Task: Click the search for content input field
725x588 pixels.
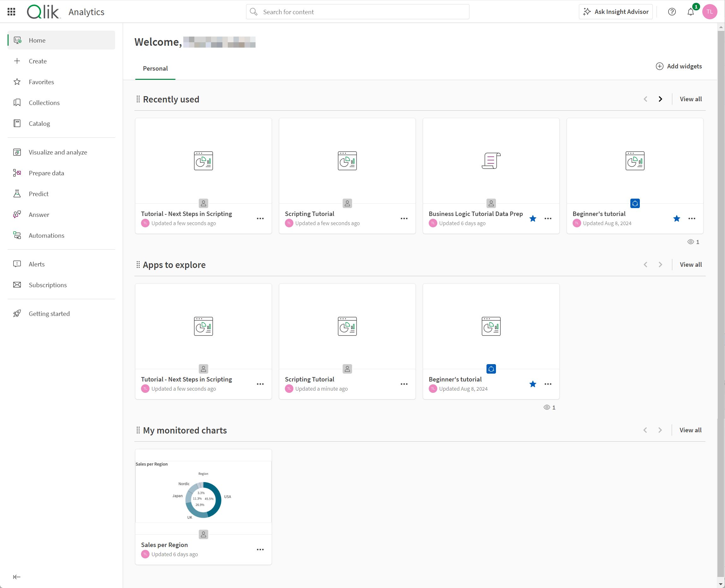Action: pos(358,11)
